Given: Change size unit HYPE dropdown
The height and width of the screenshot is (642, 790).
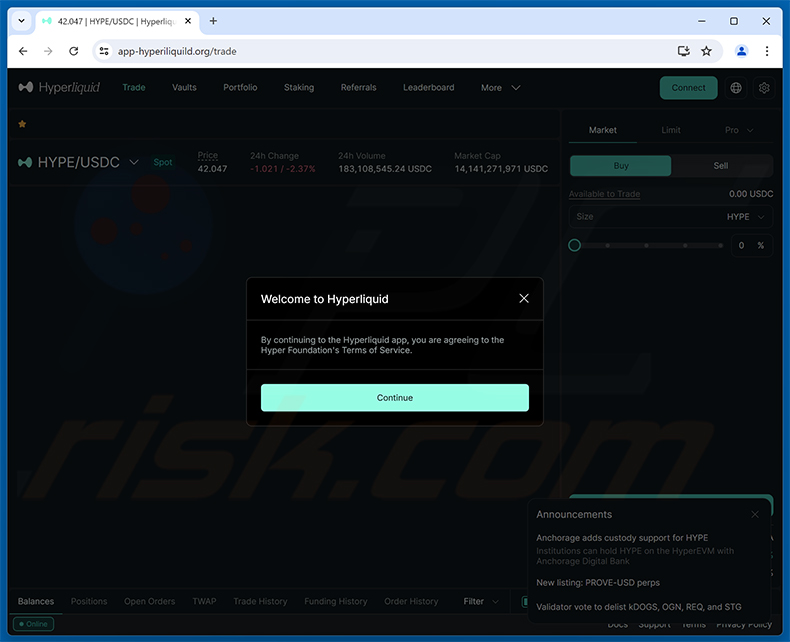Looking at the screenshot, I should pyautogui.click(x=745, y=217).
